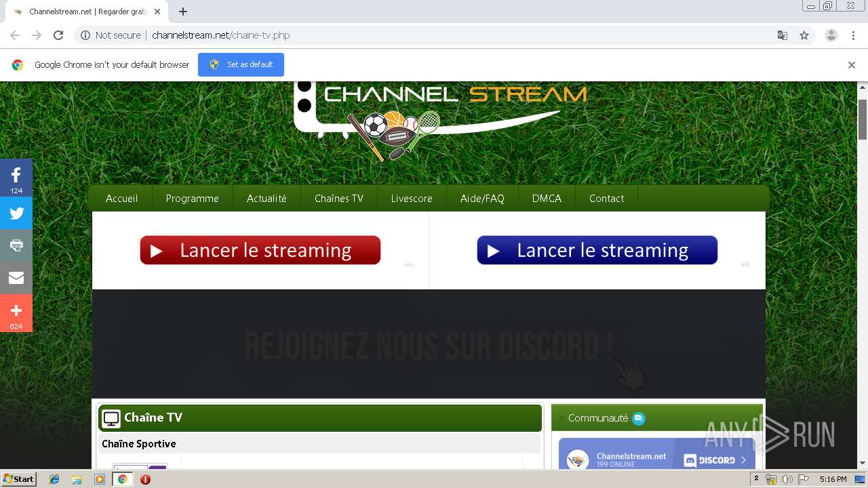Open the Aide/FAQ menu item
The width and height of the screenshot is (868, 488).
coord(482,199)
